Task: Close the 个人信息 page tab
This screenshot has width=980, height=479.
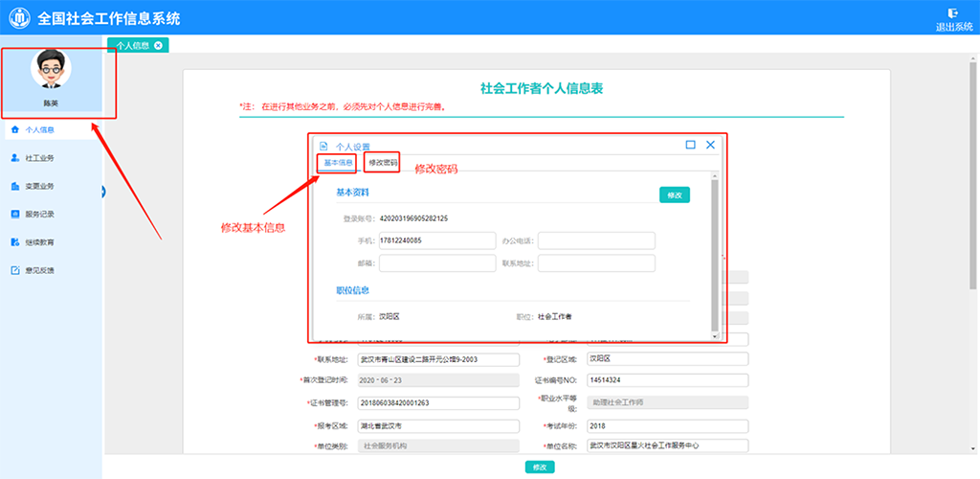Action: click(x=158, y=45)
